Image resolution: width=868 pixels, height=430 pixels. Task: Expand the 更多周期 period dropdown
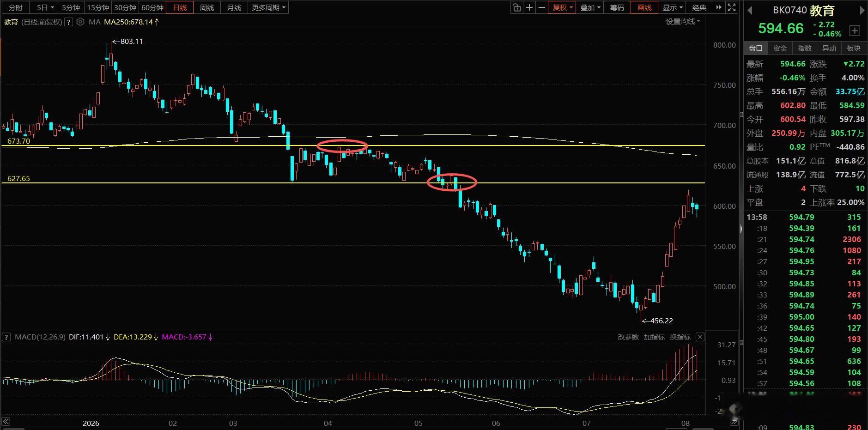(x=268, y=7)
